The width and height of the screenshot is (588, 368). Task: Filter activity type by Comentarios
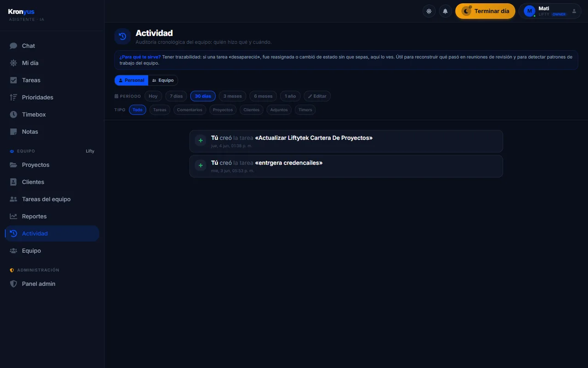pos(190,110)
